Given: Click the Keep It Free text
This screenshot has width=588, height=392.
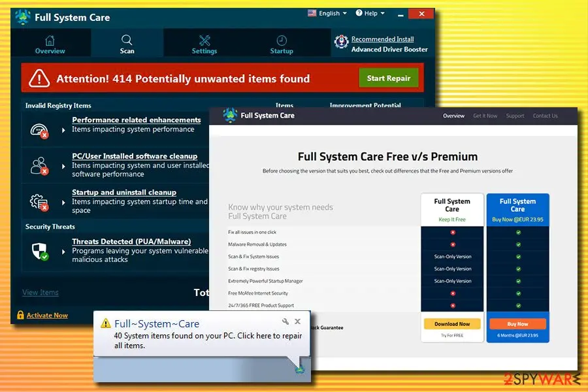Looking at the screenshot, I should (x=452, y=220).
